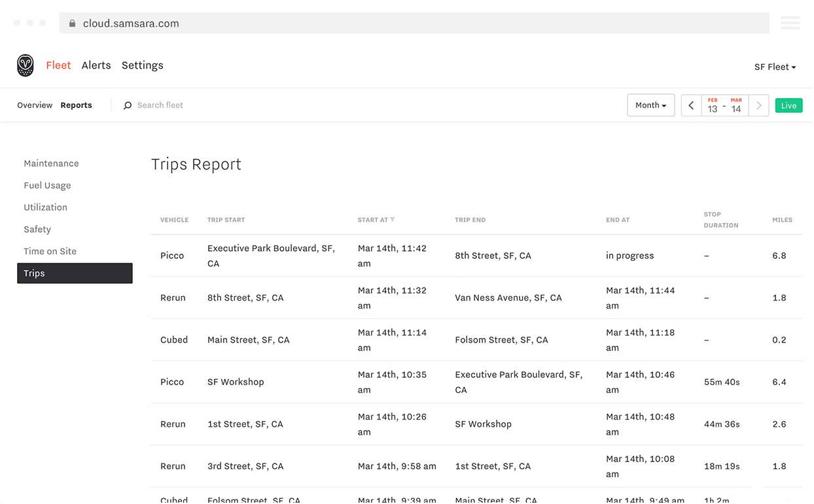Image resolution: width=814 pixels, height=504 pixels.
Task: Click the 18m 19s stop duration
Action: [722, 466]
